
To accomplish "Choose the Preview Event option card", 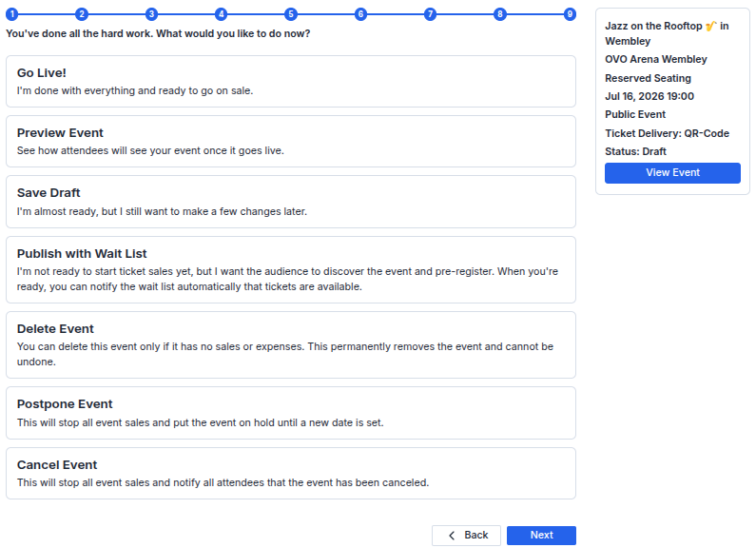I will 291,142.
